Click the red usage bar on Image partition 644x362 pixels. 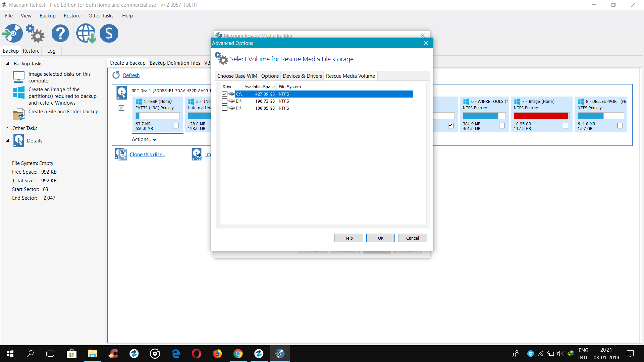pyautogui.click(x=541, y=116)
